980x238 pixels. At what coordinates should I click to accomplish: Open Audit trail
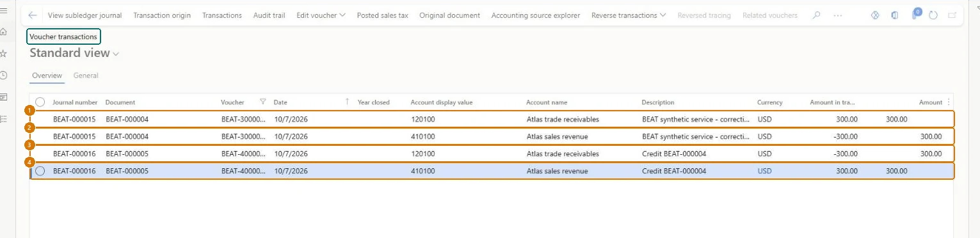pos(269,15)
